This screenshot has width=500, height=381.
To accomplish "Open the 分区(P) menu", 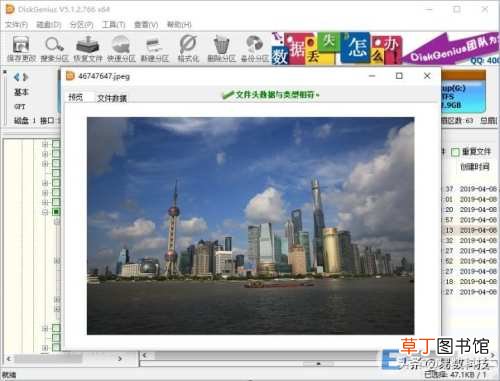I will (x=81, y=25).
